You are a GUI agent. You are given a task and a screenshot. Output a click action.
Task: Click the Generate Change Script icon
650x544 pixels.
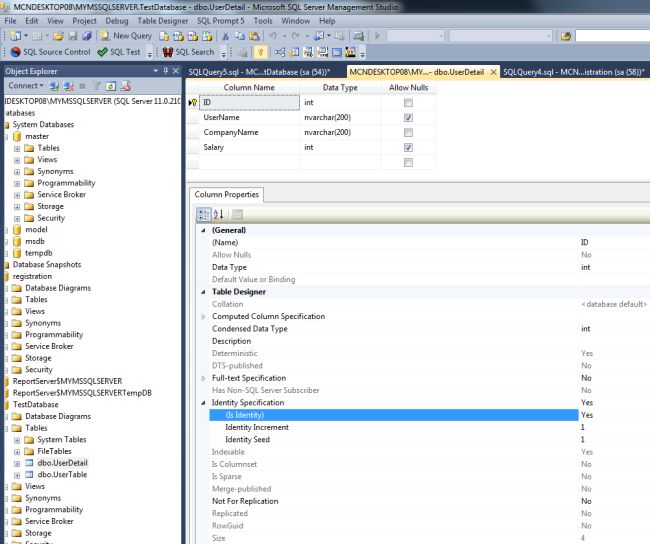pos(243,52)
